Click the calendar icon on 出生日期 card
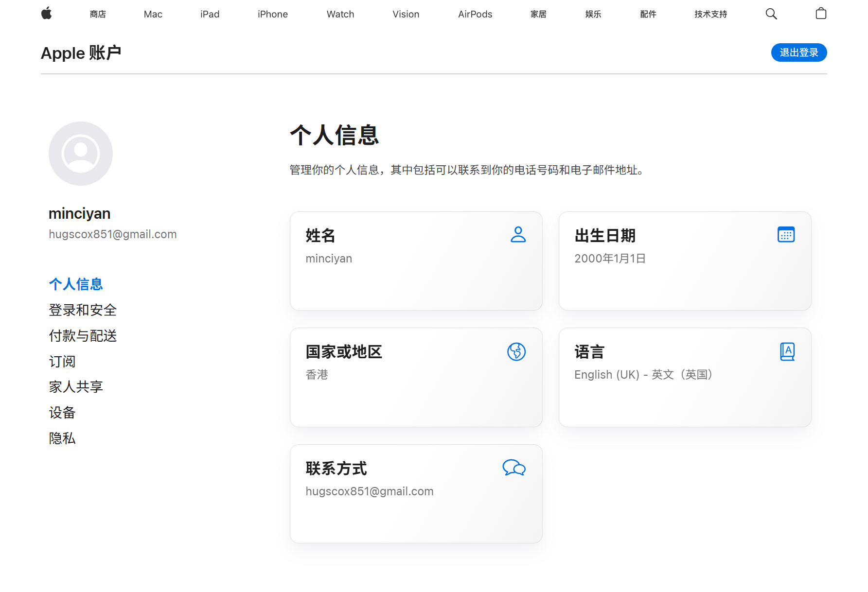Image resolution: width=868 pixels, height=592 pixels. click(786, 235)
